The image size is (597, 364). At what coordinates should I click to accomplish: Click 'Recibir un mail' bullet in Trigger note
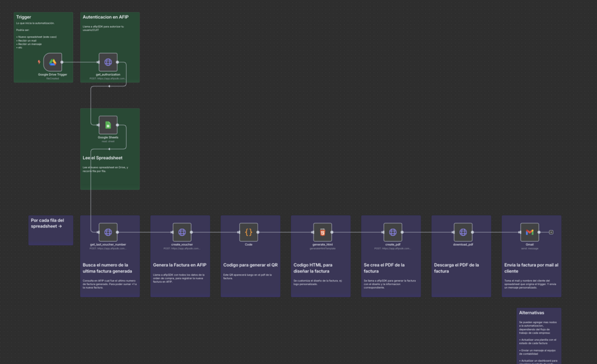pyautogui.click(x=27, y=40)
